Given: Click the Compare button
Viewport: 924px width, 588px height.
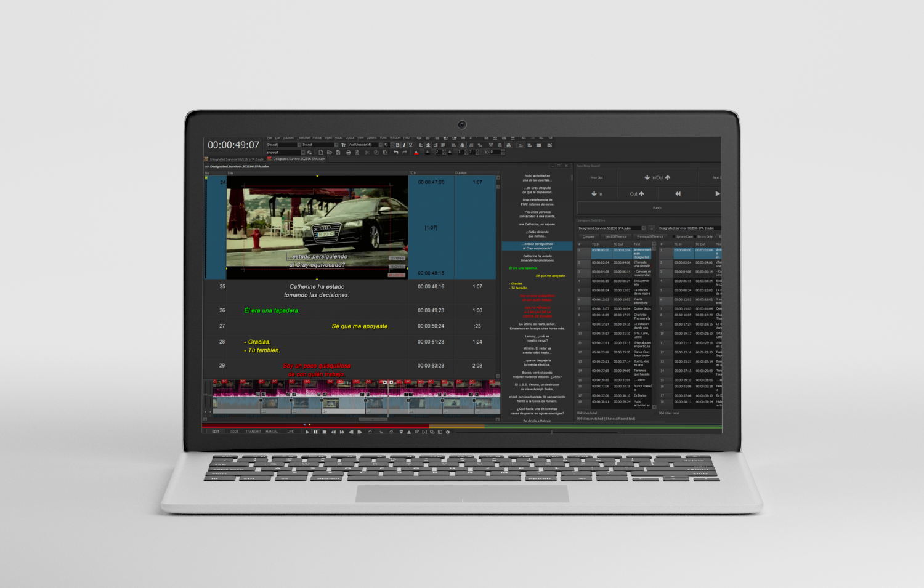Looking at the screenshot, I should (589, 236).
